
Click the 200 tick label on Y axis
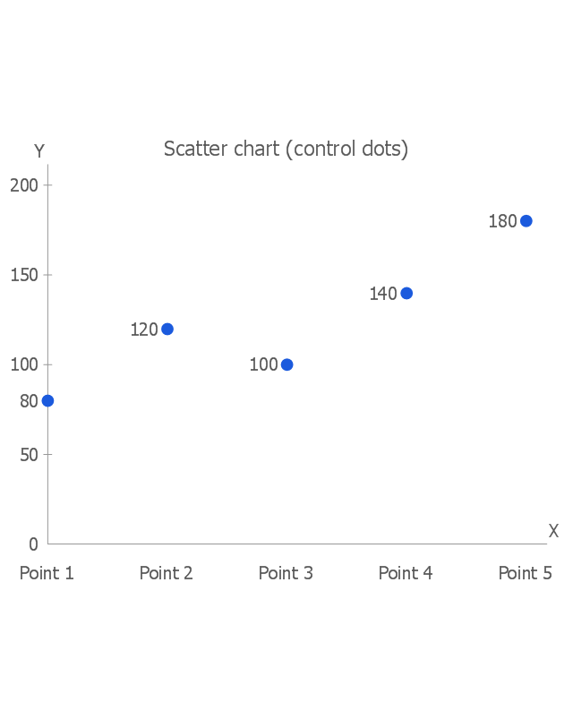pos(24,185)
